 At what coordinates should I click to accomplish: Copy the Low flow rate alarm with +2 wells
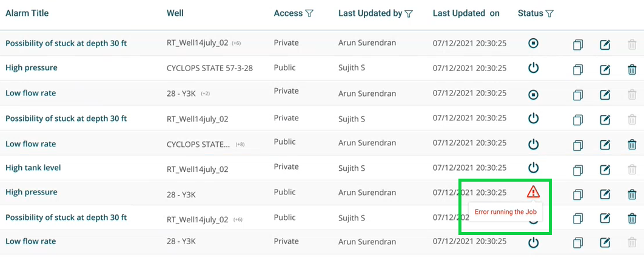[578, 94]
